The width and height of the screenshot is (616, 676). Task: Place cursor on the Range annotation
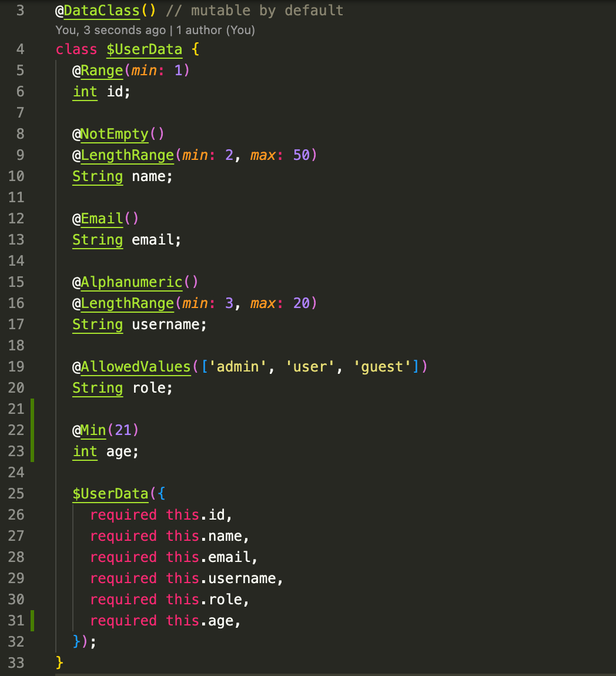tap(102, 71)
